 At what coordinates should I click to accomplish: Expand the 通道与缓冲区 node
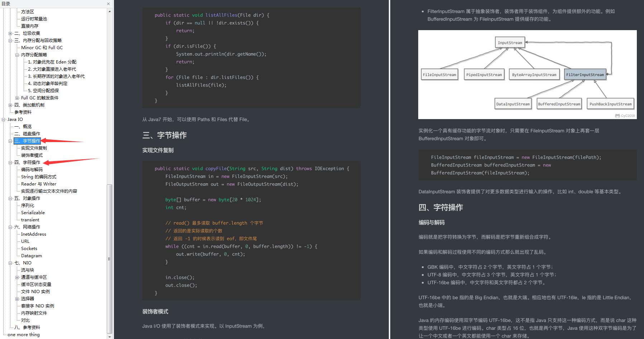coord(17,277)
